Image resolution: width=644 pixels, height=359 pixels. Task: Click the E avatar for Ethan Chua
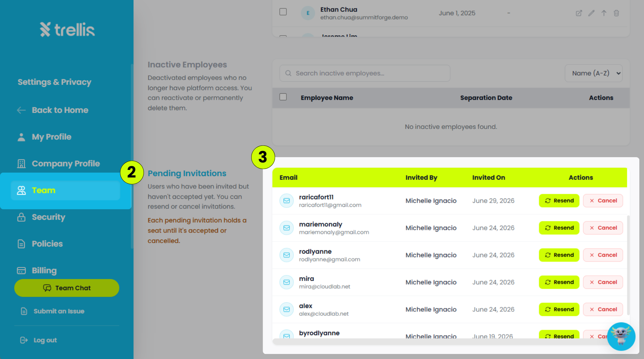click(308, 13)
